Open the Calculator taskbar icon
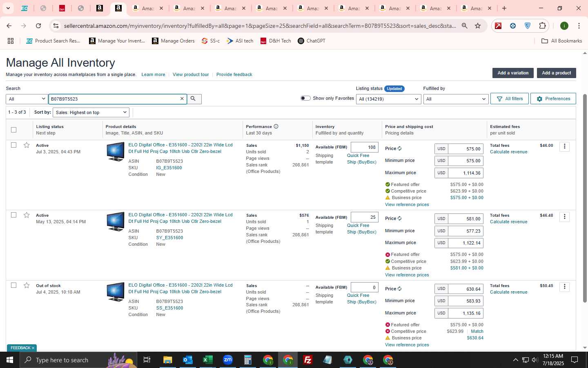This screenshot has height=368, width=588. pyautogui.click(x=247, y=360)
